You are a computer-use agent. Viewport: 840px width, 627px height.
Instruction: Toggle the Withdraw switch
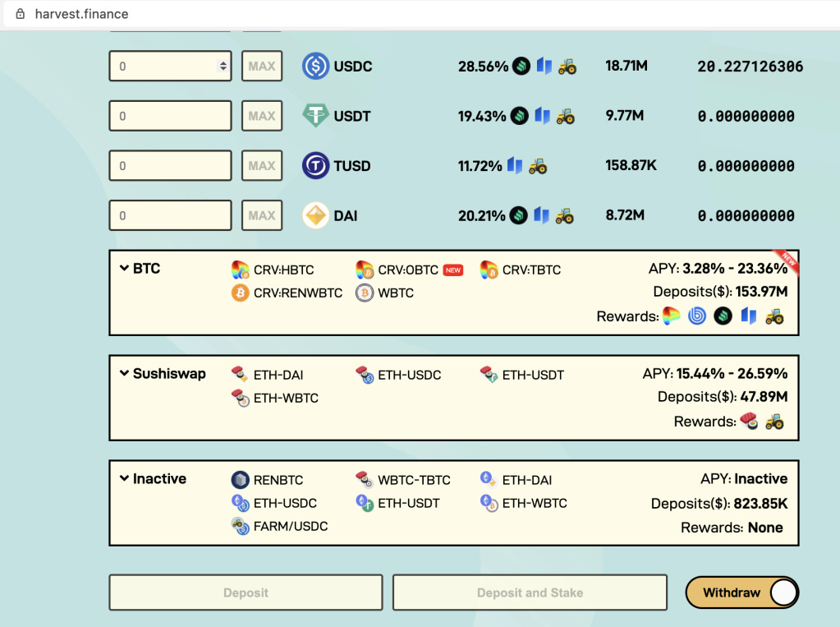742,592
